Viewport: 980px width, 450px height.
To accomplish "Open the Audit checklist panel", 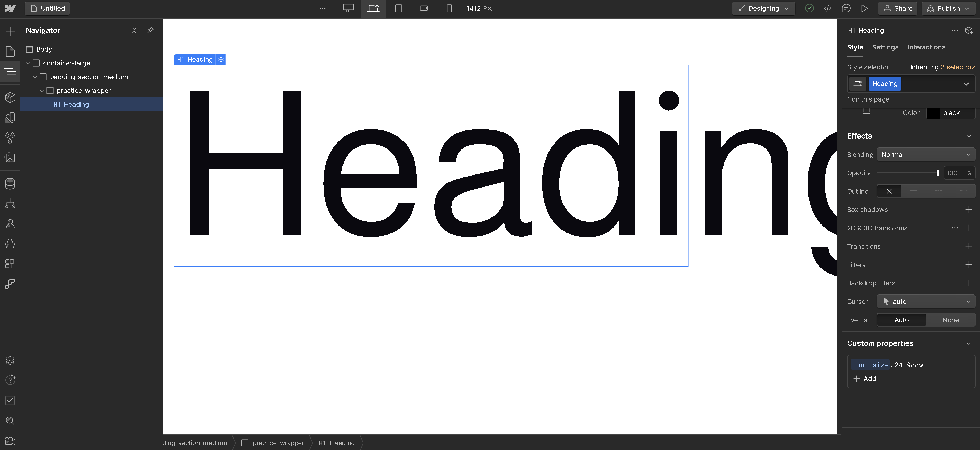I will point(10,400).
